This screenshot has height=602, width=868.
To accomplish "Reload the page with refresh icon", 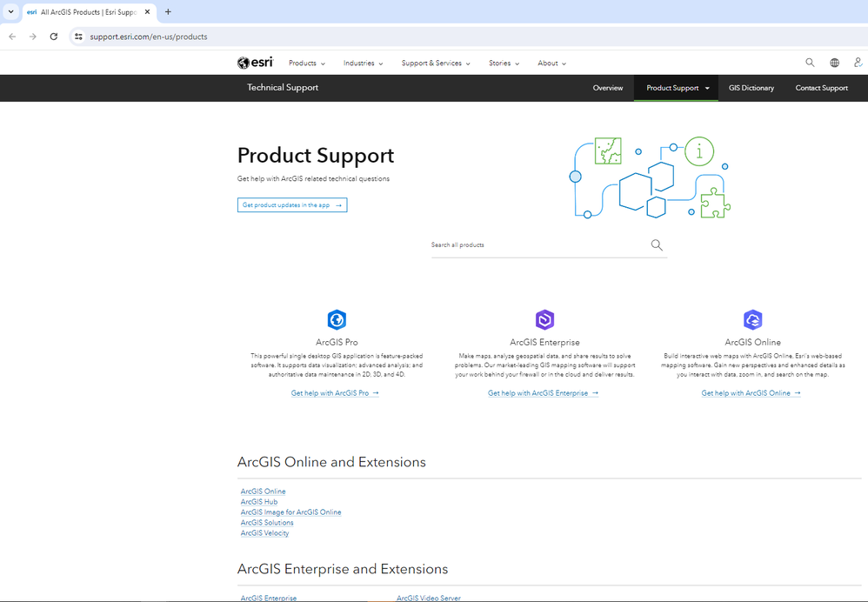I will coord(54,37).
